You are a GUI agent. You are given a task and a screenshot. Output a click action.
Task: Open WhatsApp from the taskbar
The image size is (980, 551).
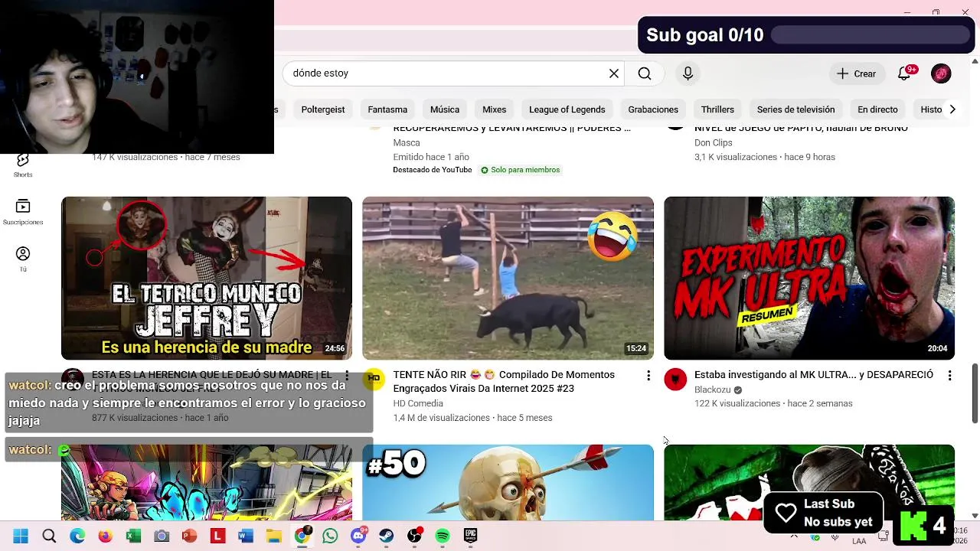[330, 536]
